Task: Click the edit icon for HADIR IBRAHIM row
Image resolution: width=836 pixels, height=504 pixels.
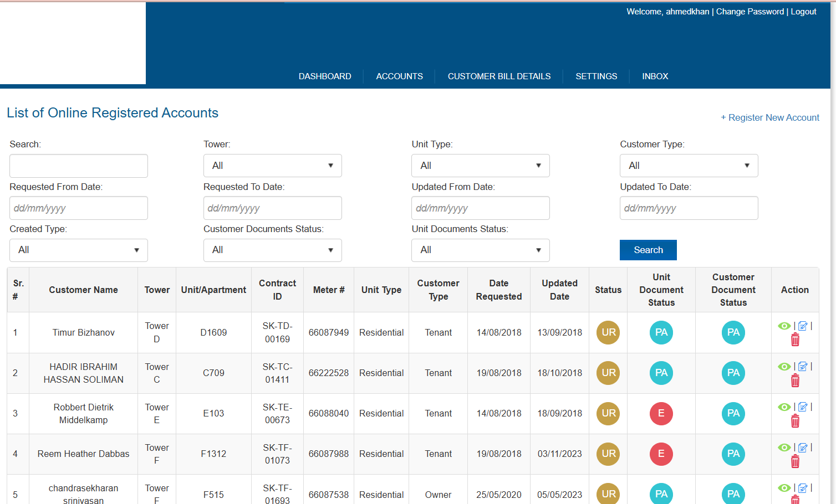Action: (x=803, y=367)
